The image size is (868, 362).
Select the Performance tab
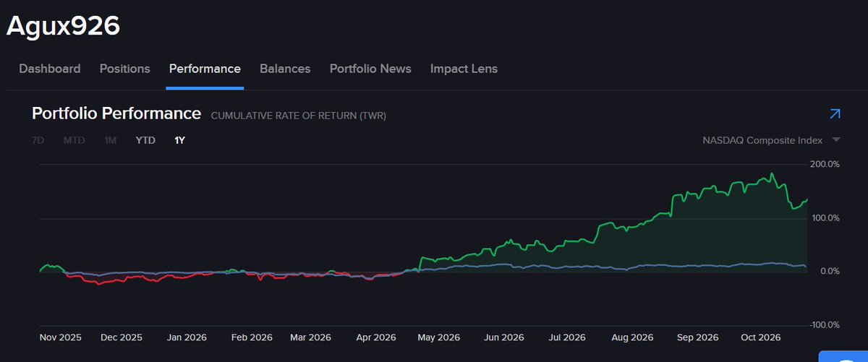click(x=205, y=69)
